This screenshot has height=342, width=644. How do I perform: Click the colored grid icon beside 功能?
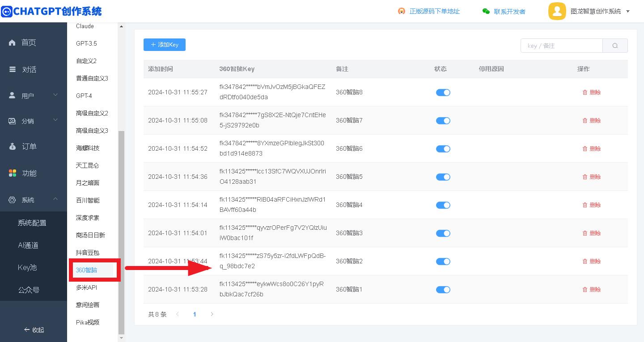click(x=13, y=173)
